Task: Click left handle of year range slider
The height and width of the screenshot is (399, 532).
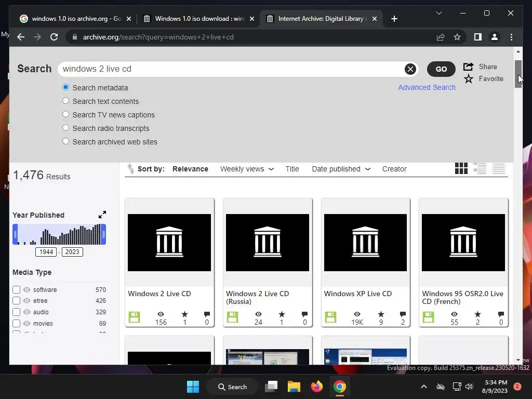Action: [x=15, y=234]
